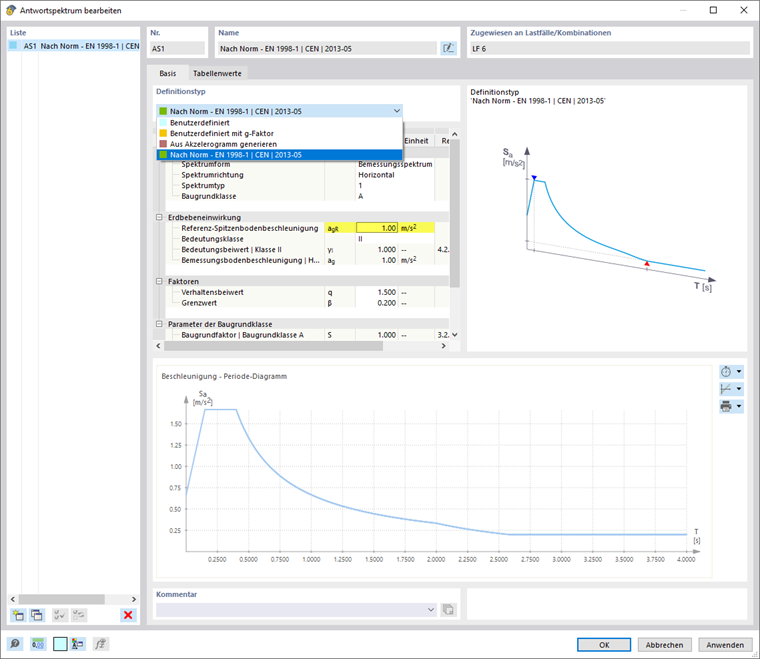Click parameter table scroll-up arrow
Viewport: 760px width, 659px height.
[455, 134]
